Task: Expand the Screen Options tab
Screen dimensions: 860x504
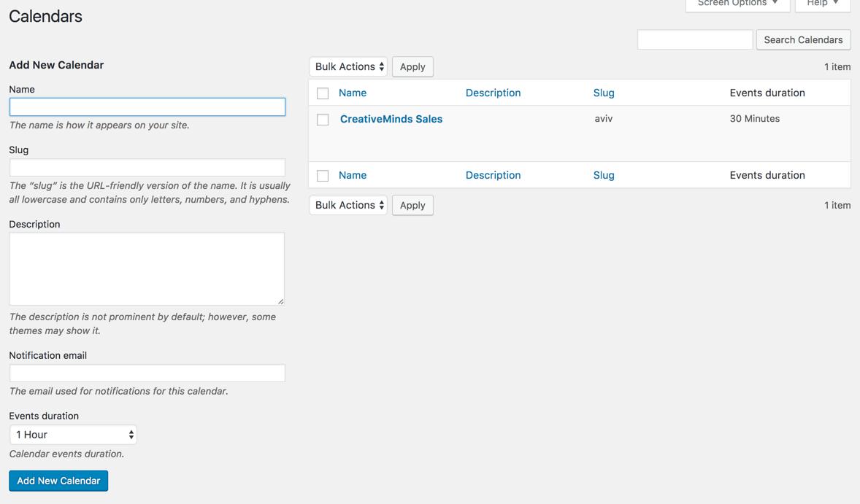Action: pyautogui.click(x=737, y=4)
